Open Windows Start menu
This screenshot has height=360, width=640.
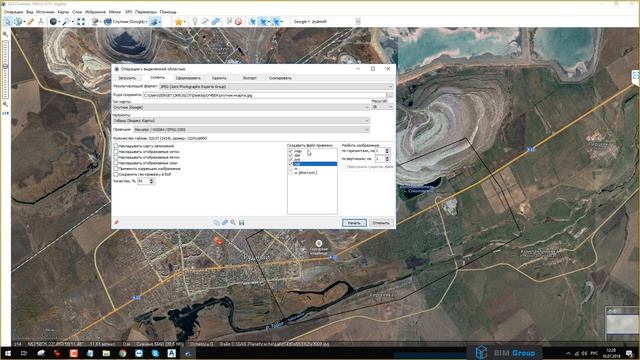(8, 353)
